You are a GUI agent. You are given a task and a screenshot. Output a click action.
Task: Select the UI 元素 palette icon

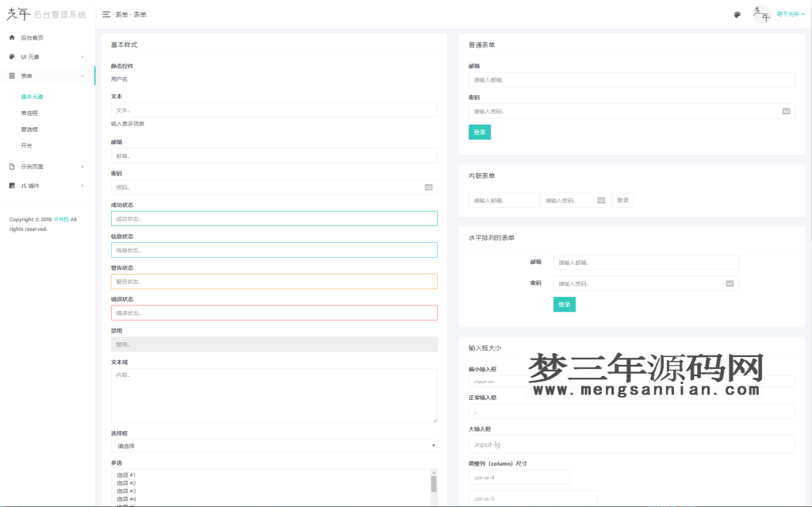11,56
